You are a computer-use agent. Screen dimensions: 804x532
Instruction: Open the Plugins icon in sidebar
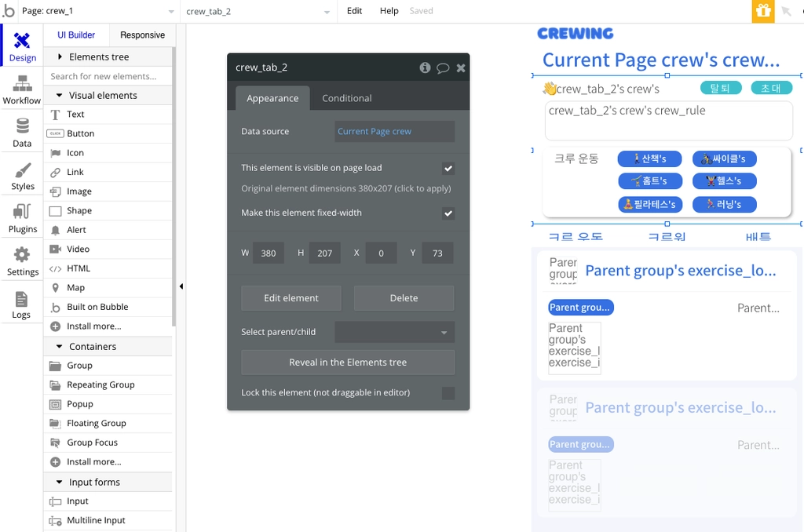tap(22, 212)
